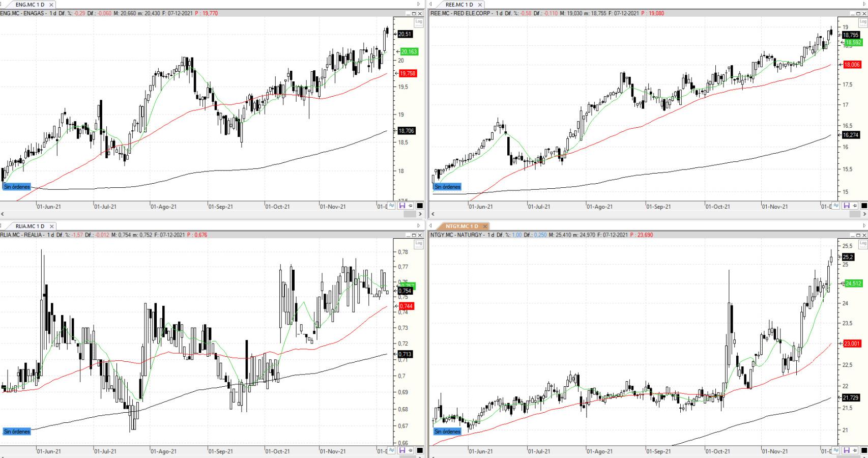Click 'Sin órdenes' label in the ENAGAS chart
The image size is (868, 458).
[x=17, y=187]
